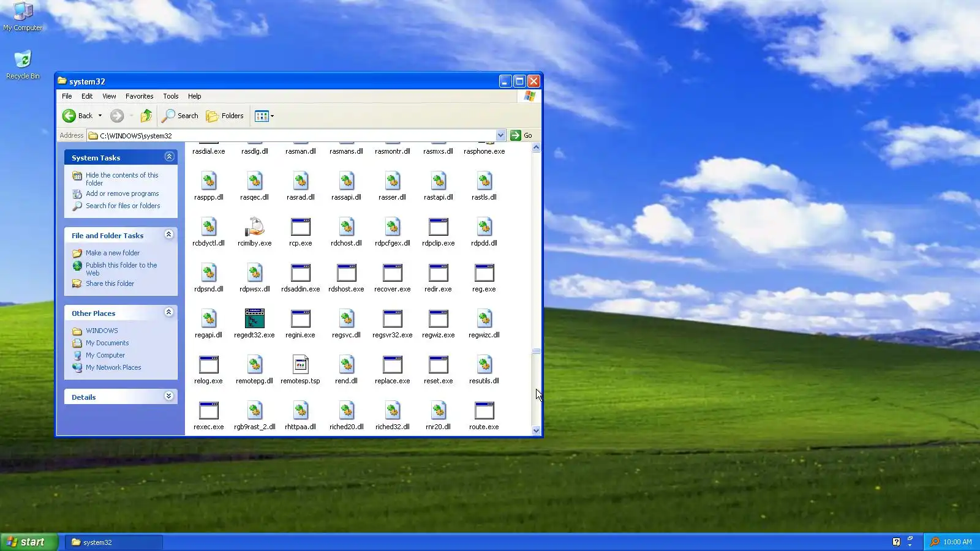
Task: Open the Favorites menu
Action: [x=140, y=96]
